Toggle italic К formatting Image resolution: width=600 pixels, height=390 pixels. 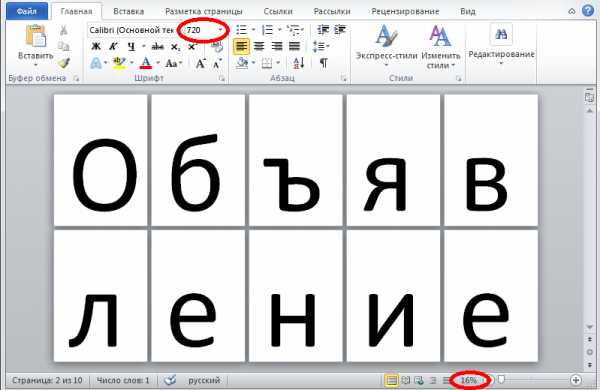coord(113,47)
